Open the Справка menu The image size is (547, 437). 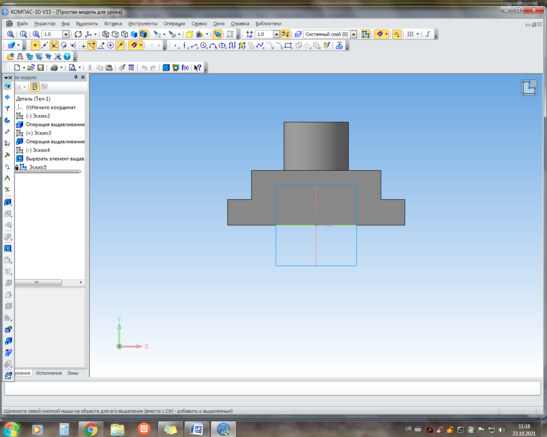(240, 23)
